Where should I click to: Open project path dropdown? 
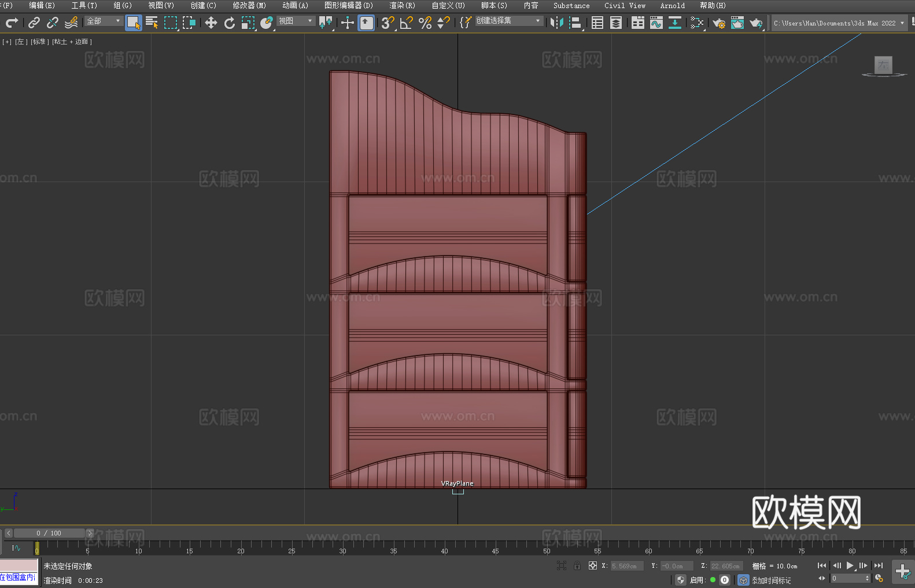point(839,23)
